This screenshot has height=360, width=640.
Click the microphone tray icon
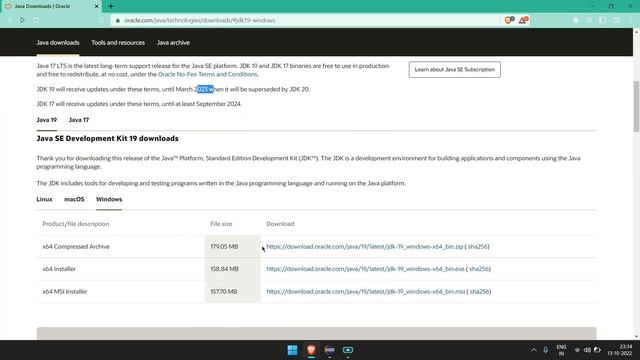[546, 350]
